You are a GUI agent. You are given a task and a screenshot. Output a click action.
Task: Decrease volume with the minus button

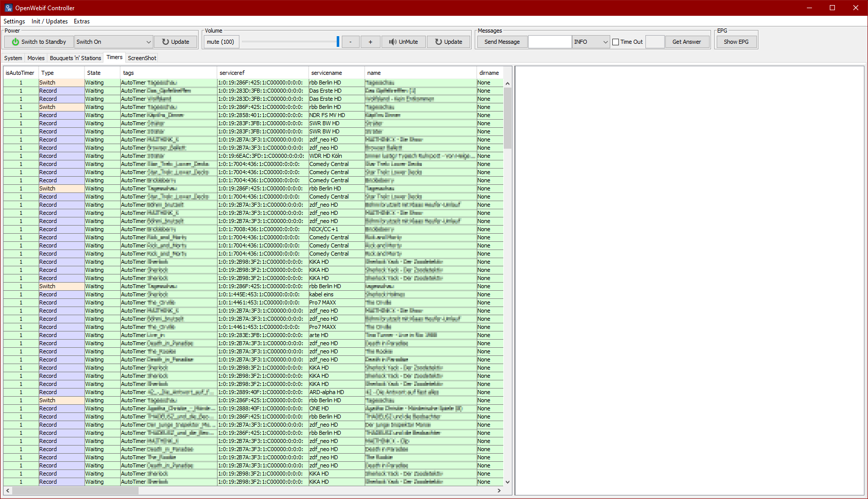point(350,42)
